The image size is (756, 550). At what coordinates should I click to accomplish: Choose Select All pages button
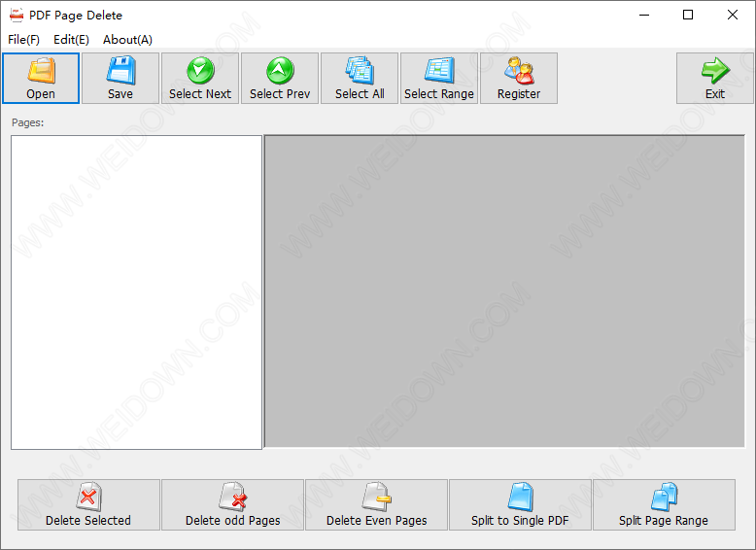(360, 78)
